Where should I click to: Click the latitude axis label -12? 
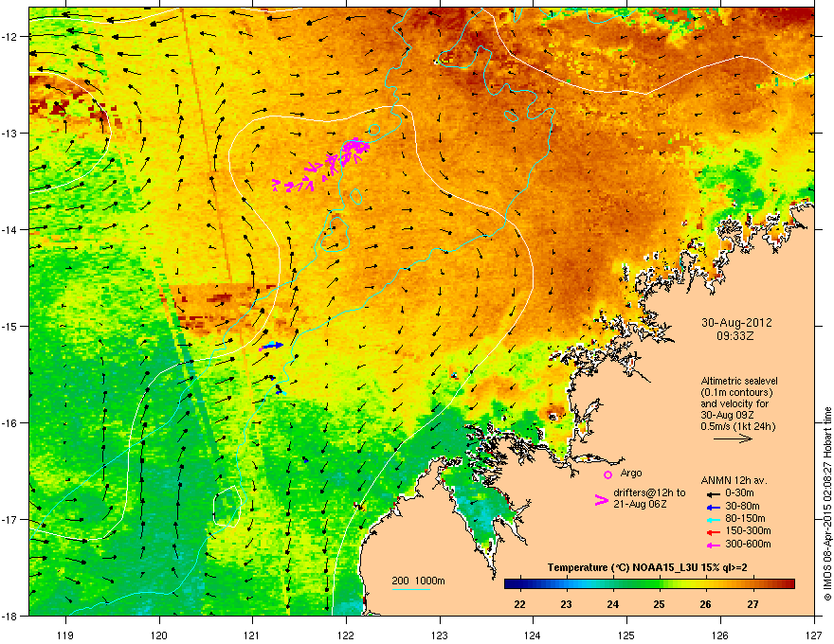[x=10, y=37]
